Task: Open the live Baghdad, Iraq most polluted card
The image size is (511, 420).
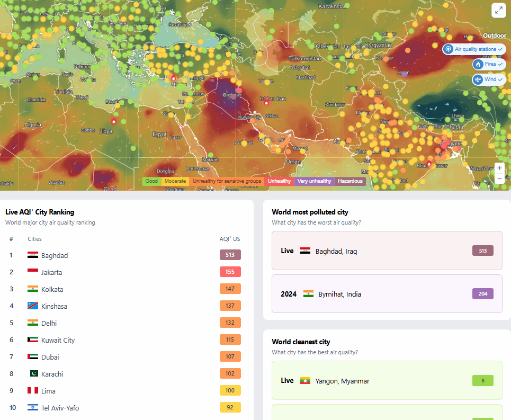Action: point(387,251)
